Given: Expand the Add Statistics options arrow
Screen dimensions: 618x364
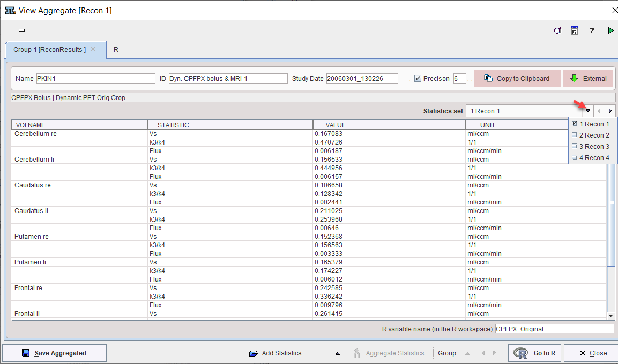Looking at the screenshot, I should [x=337, y=353].
